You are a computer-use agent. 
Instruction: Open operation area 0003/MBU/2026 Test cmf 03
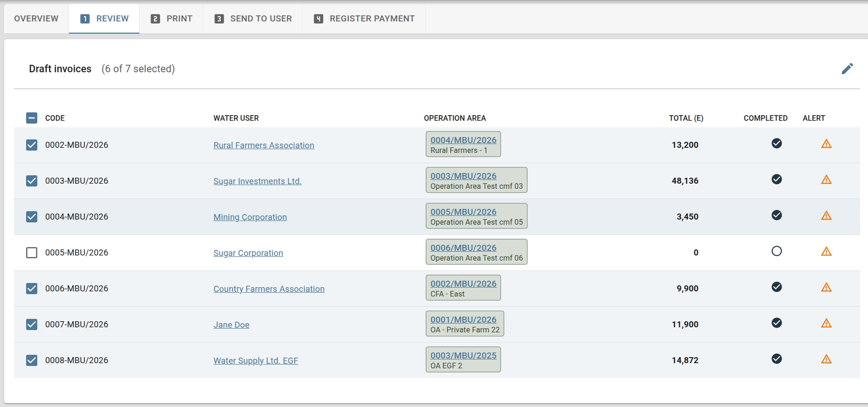pos(476,180)
